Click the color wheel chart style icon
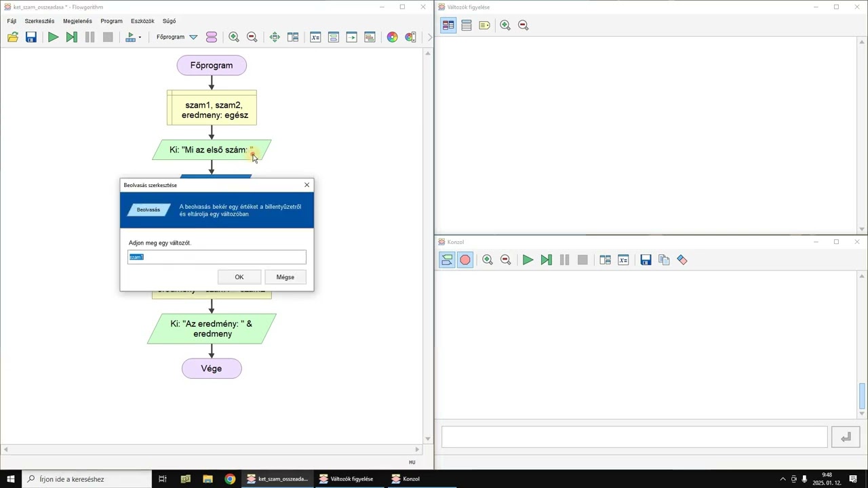868x488 pixels. click(x=392, y=37)
